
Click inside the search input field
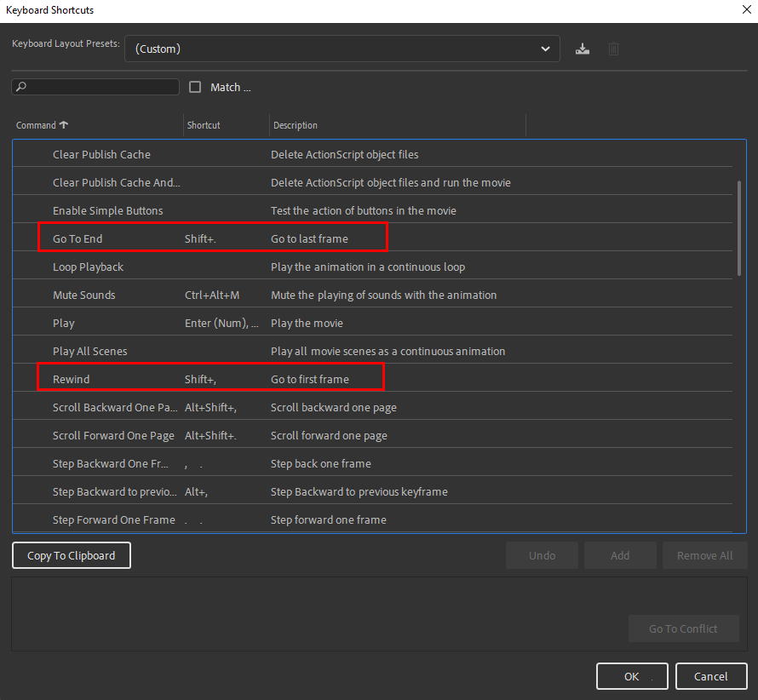(x=102, y=87)
